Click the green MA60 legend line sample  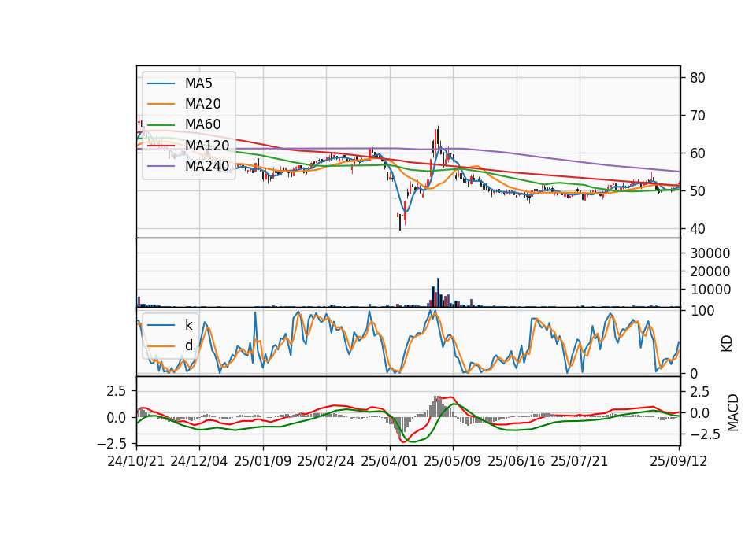(x=161, y=125)
